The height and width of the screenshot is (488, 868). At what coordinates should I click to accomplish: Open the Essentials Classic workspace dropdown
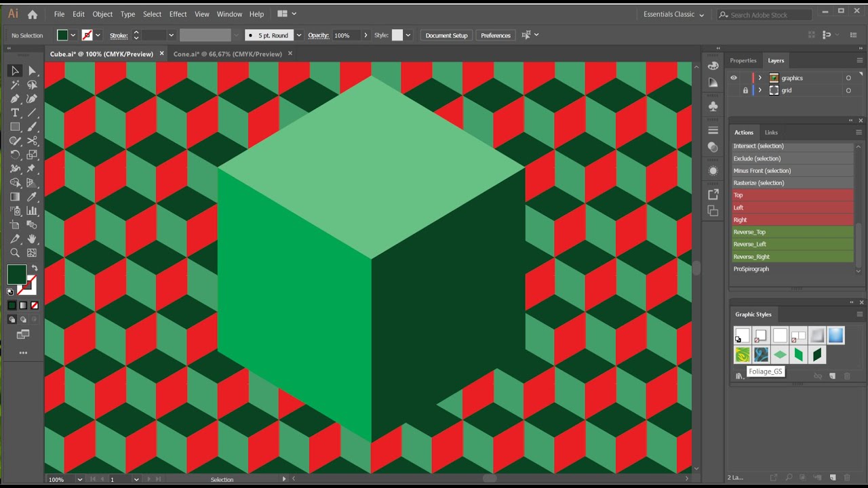(673, 14)
